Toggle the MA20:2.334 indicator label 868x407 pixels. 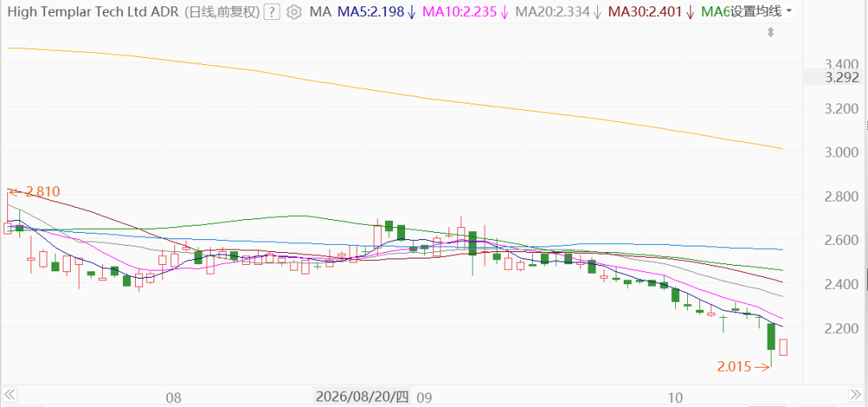(x=558, y=11)
